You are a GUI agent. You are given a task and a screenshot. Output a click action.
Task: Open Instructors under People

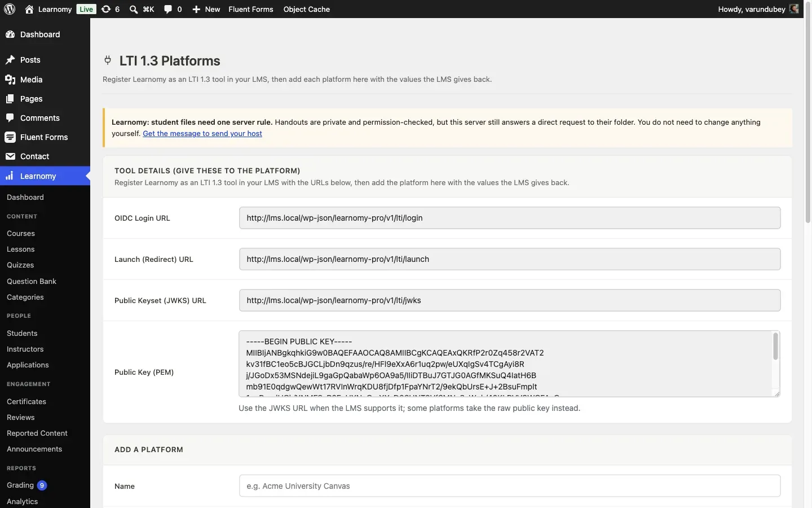[x=25, y=349]
